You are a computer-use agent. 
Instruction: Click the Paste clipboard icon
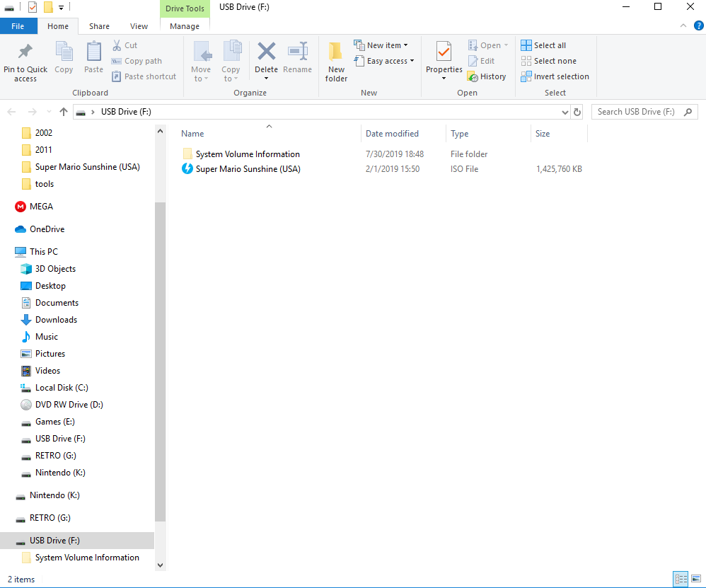click(93, 51)
